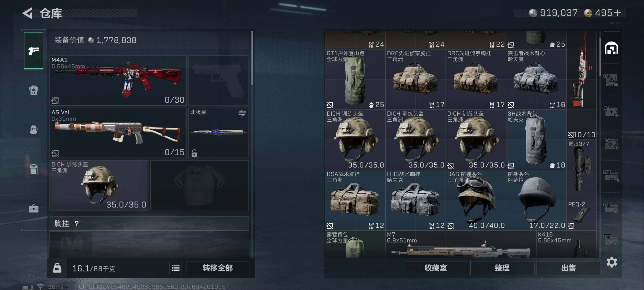Click the 出售 sell button
This screenshot has height=290, width=644.
[x=568, y=268]
